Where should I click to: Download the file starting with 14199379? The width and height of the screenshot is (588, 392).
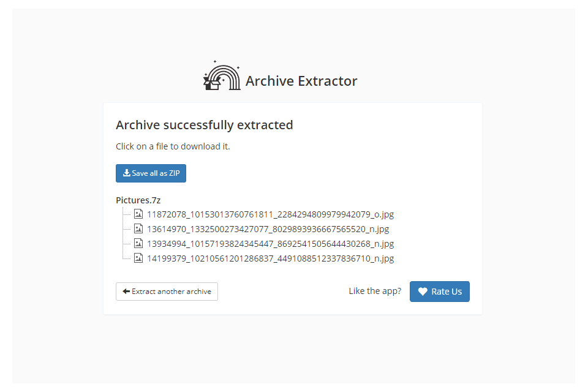270,258
